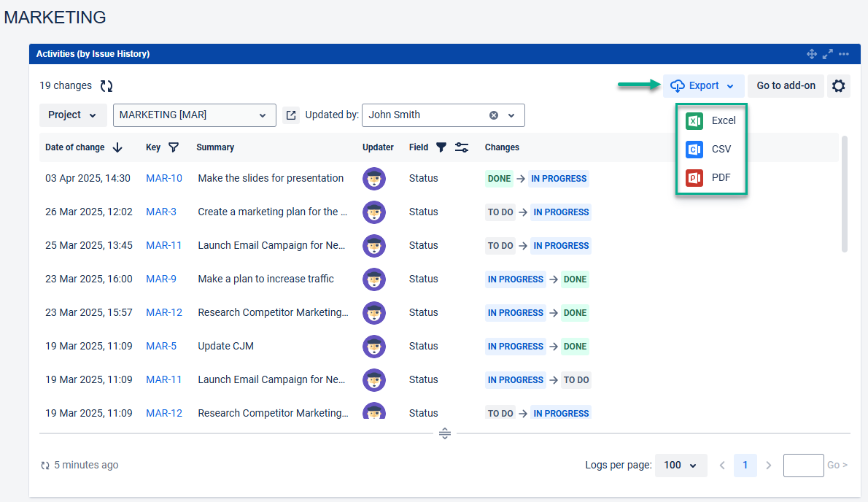The image size is (868, 502).
Task: Click the page number input field
Action: (x=803, y=466)
